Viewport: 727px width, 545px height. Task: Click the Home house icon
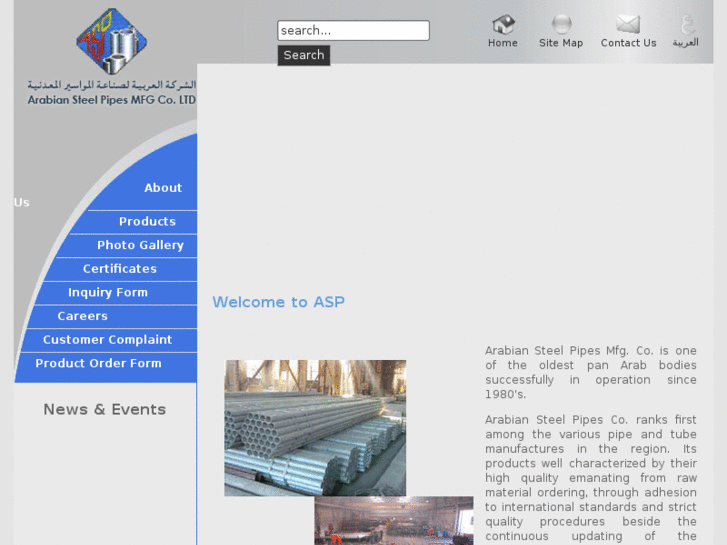(503, 24)
